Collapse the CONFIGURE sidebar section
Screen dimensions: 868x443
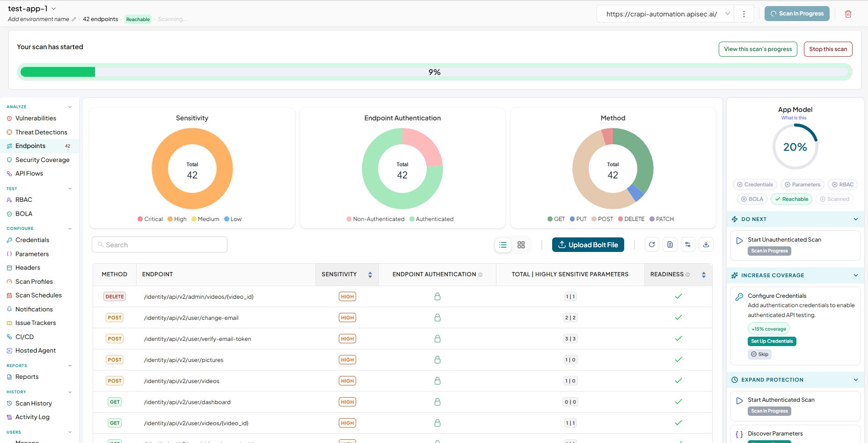click(x=70, y=229)
